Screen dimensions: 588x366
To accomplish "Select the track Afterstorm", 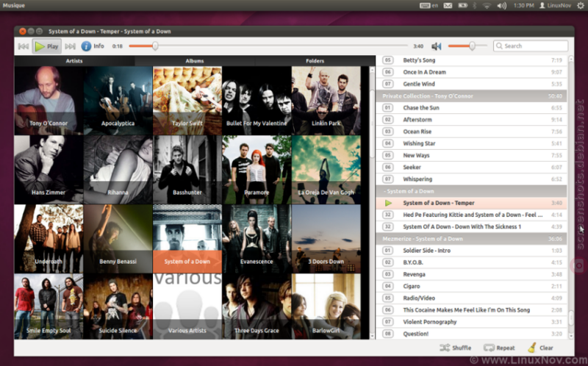I will (x=471, y=120).
